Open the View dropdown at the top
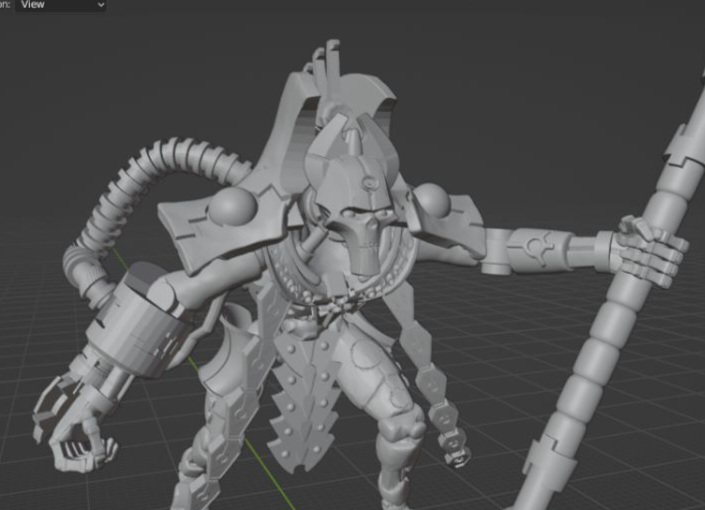The width and height of the screenshot is (705, 510). pos(61,5)
